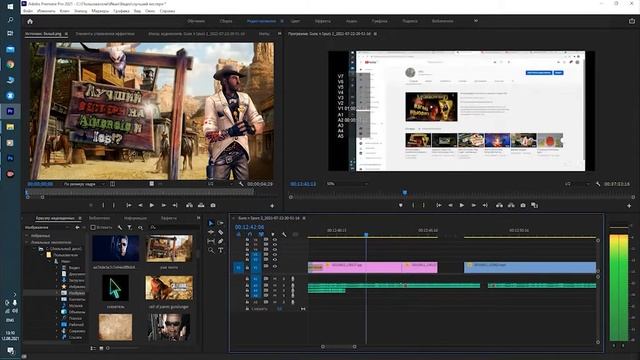Go to the Premiere Home screen icon

coord(30,21)
